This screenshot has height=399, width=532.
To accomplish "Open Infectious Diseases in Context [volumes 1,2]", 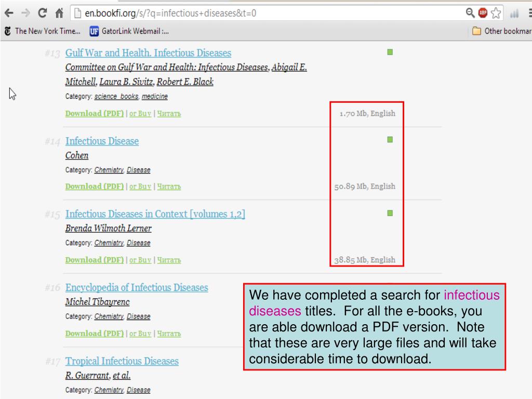I will coord(155,214).
